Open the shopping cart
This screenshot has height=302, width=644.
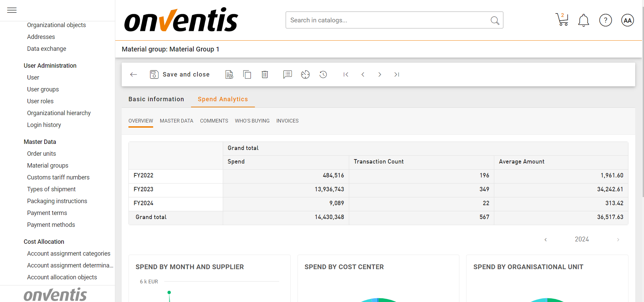pos(562,20)
